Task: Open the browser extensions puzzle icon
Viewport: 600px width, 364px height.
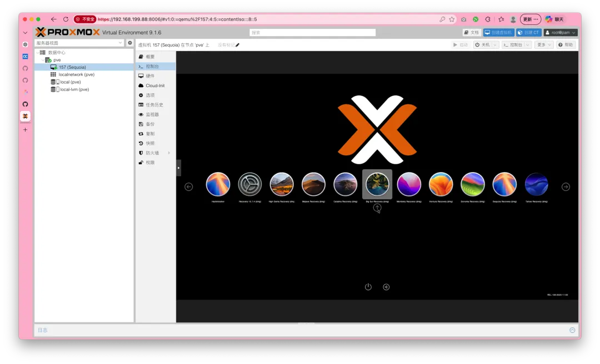Action: [488, 19]
